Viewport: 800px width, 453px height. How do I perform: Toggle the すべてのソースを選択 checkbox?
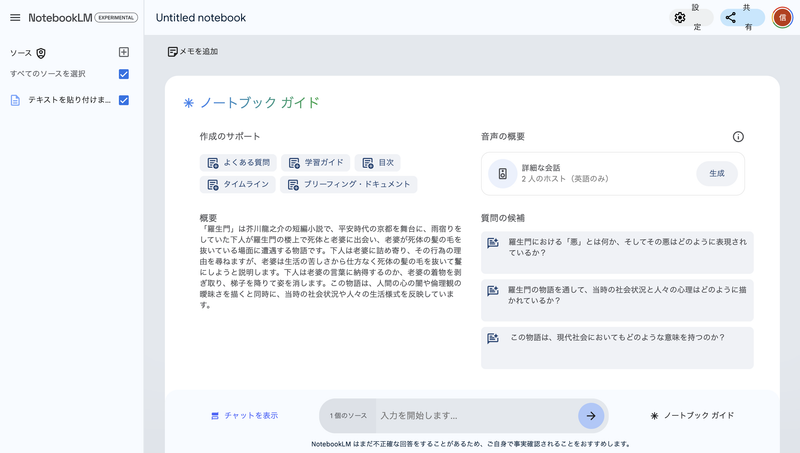[124, 74]
